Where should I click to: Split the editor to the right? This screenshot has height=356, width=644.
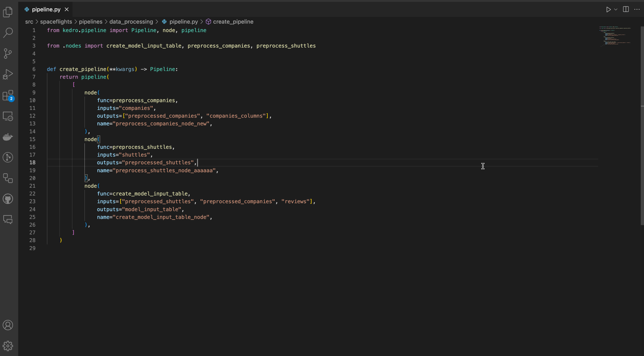click(626, 9)
